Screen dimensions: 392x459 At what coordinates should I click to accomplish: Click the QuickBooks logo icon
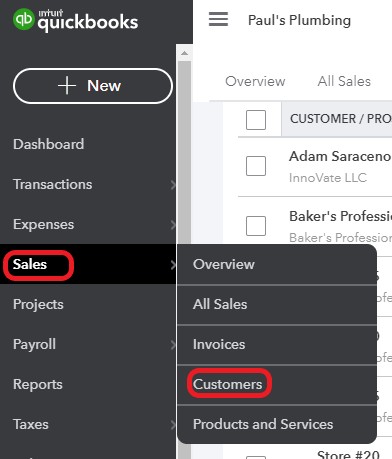(23, 19)
